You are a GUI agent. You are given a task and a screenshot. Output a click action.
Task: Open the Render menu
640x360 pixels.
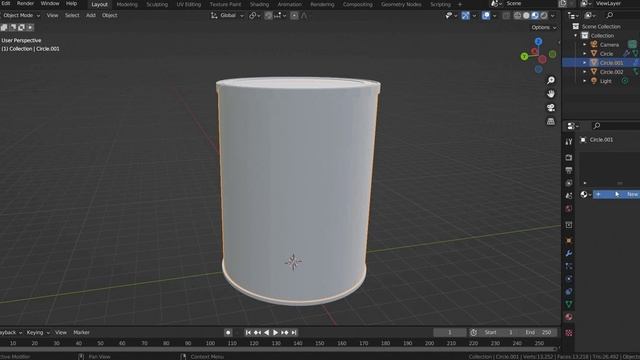(x=25, y=3)
